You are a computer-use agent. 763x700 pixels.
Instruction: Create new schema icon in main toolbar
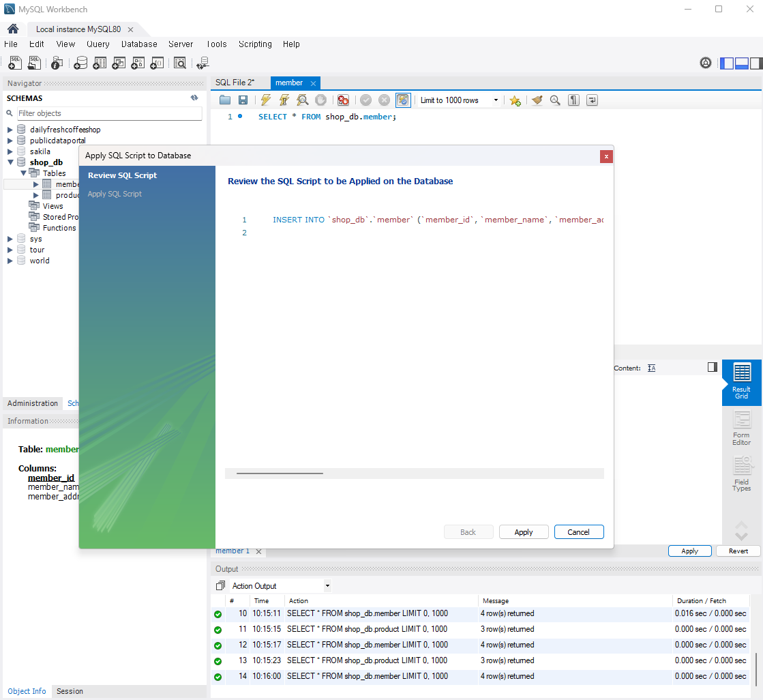(x=80, y=63)
